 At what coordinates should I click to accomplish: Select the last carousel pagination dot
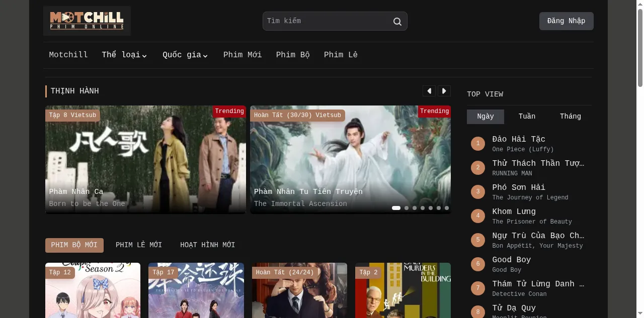click(447, 208)
